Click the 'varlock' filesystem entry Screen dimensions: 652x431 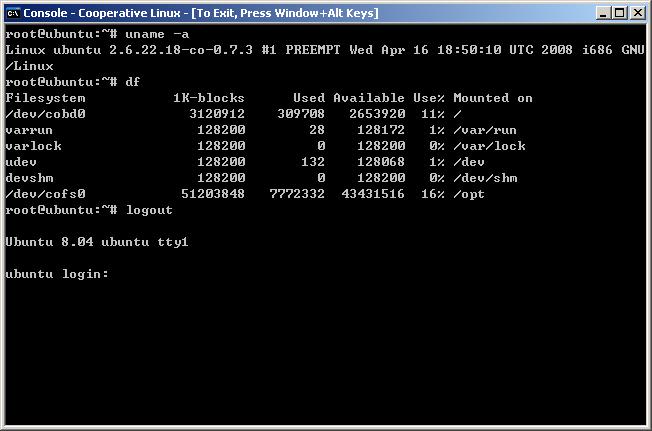(33, 146)
